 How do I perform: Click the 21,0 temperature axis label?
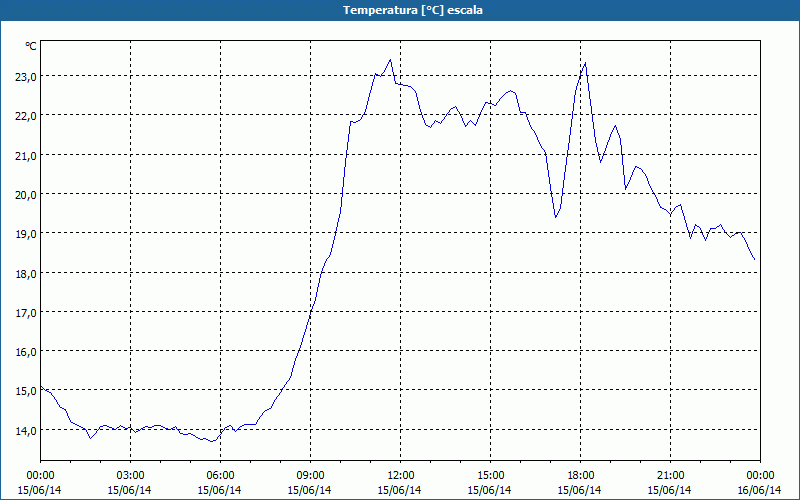pos(26,155)
